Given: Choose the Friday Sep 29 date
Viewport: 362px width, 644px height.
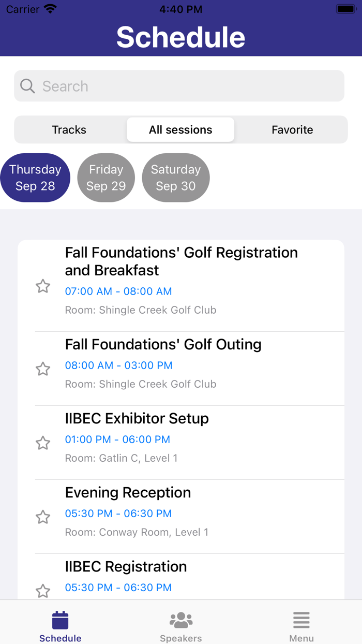Looking at the screenshot, I should pyautogui.click(x=106, y=178).
